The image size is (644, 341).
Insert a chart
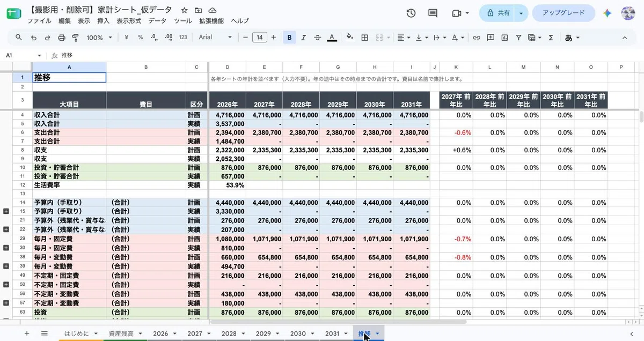click(x=504, y=38)
